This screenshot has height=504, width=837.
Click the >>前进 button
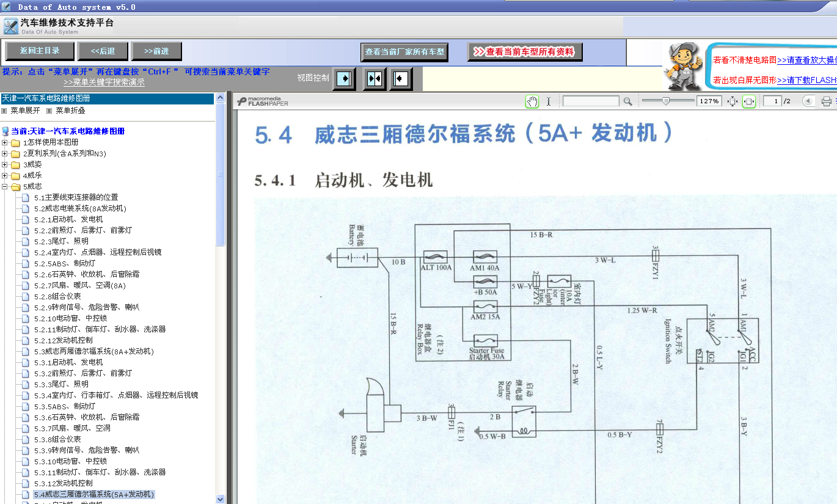[157, 51]
